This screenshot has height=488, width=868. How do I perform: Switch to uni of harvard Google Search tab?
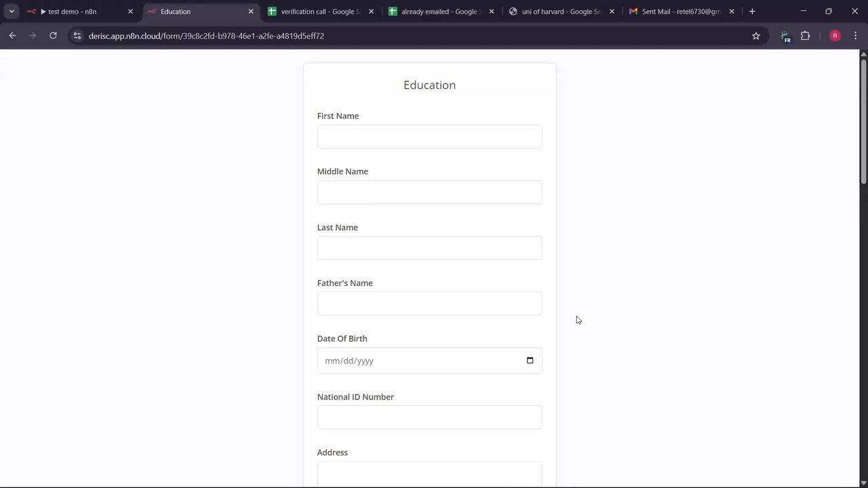point(561,12)
